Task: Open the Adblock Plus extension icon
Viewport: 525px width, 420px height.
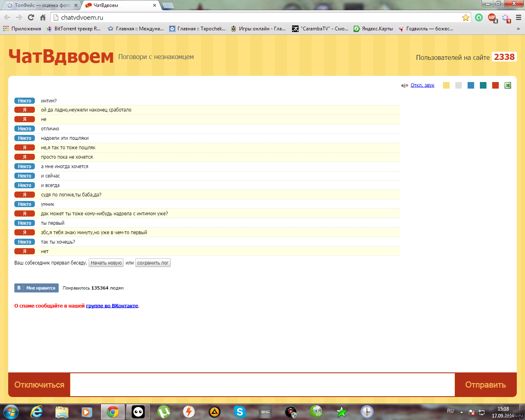Action: 492,18
